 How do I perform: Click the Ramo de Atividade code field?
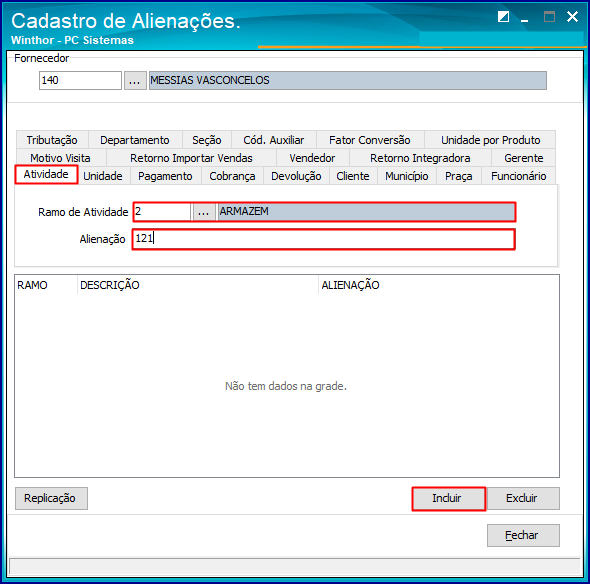(x=162, y=212)
